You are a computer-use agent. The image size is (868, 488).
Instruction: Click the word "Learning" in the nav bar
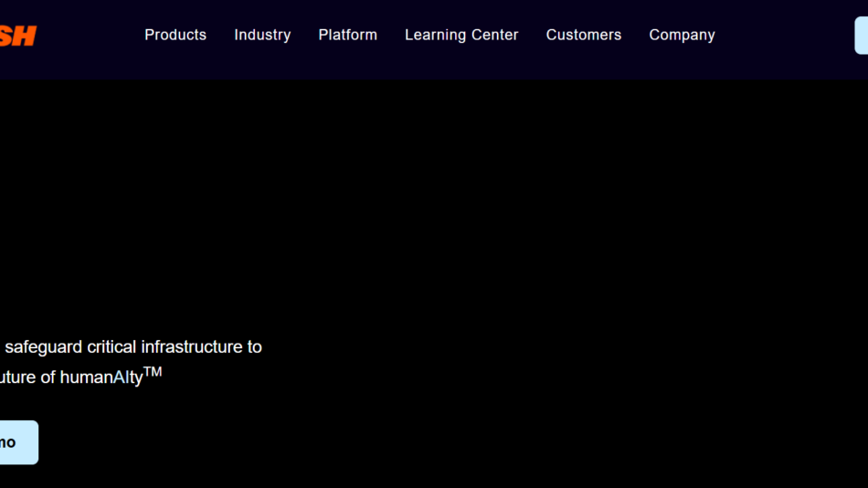pos(435,35)
